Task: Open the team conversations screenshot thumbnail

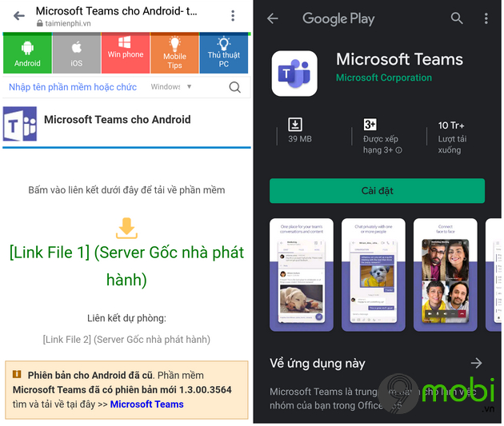Action: point(302,275)
